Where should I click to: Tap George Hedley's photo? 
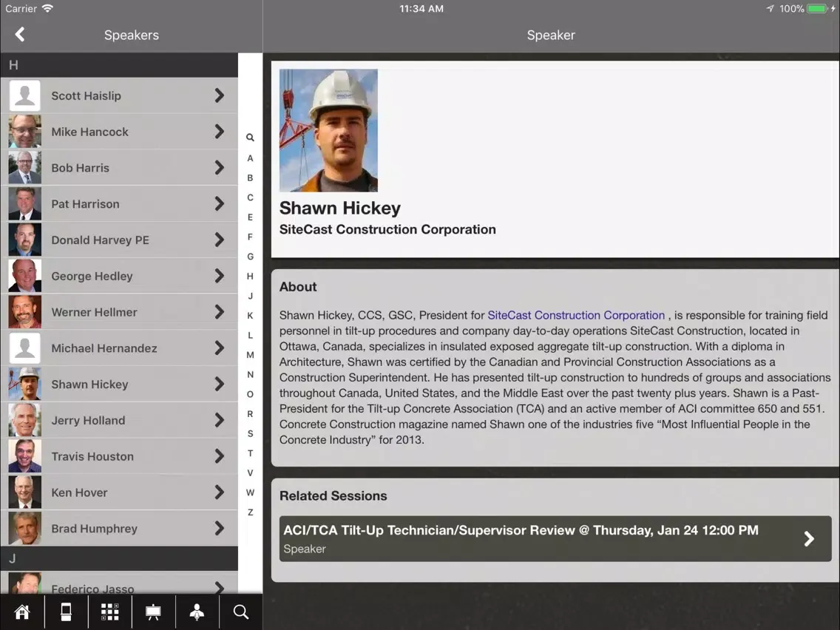[24, 276]
